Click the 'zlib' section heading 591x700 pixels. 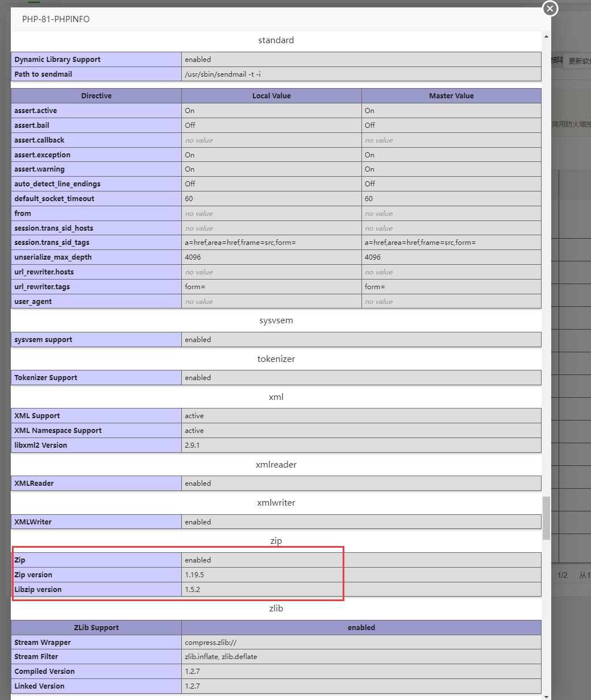click(x=276, y=609)
